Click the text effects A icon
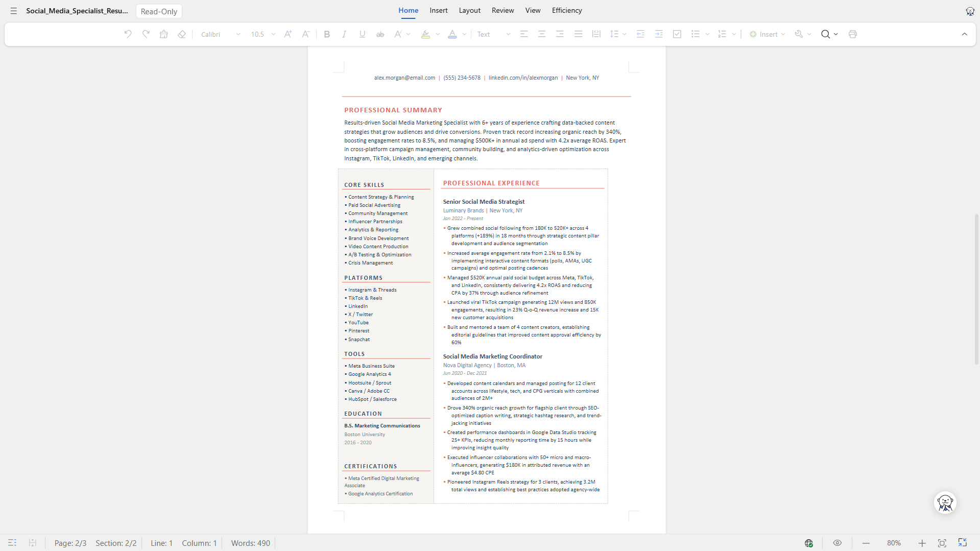The height and width of the screenshot is (551, 980). pos(398,34)
